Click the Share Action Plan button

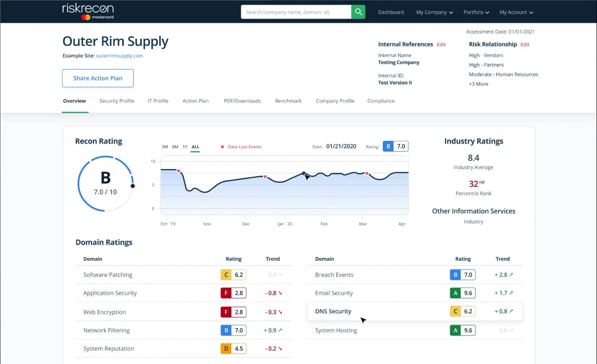pos(98,78)
